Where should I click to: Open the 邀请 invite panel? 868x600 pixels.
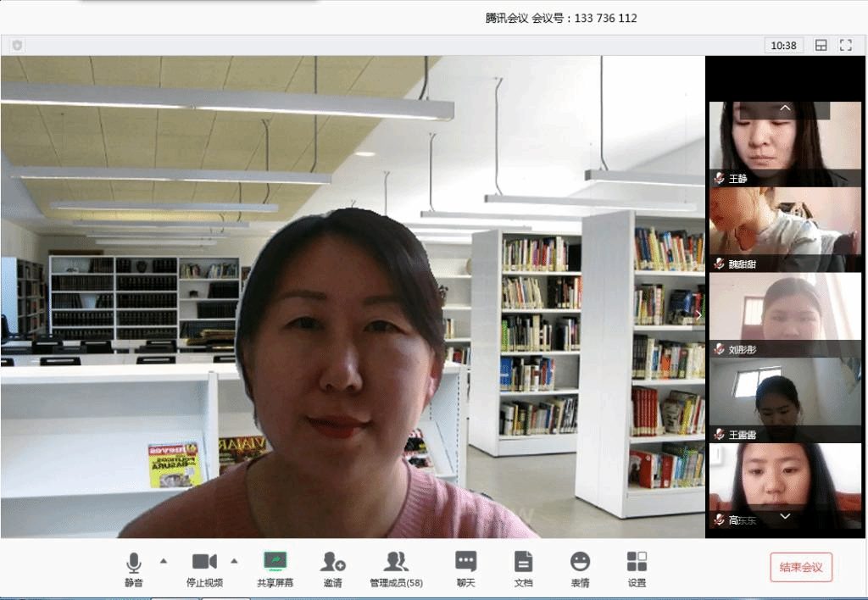point(332,562)
